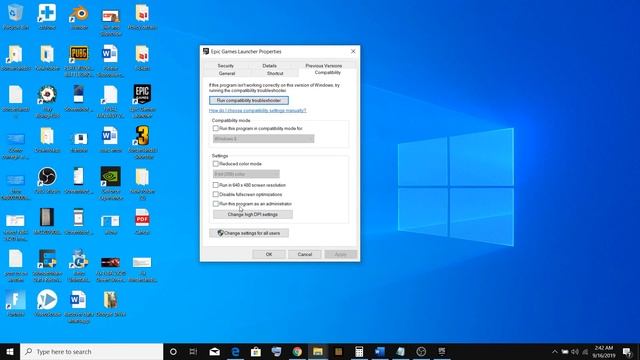Show hidden system tray icons
Viewport: 640px width, 360px height.
point(554,351)
